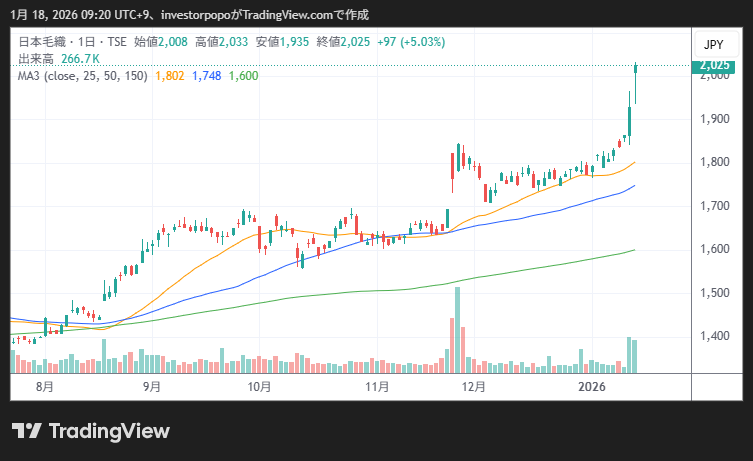
Task: Open the TradingView wordmark link
Action: [x=108, y=431]
